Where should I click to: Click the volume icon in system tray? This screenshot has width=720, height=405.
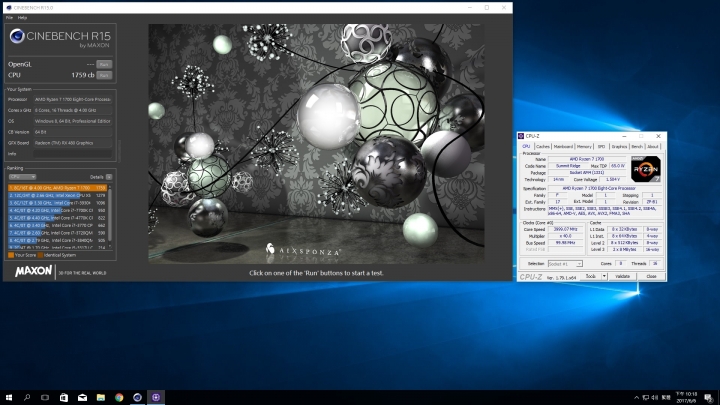coord(655,398)
